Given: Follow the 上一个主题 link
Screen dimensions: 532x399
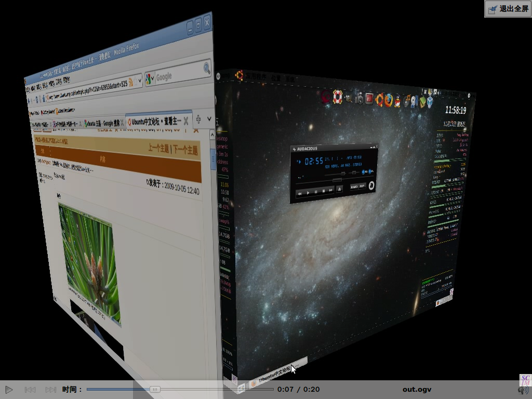Looking at the screenshot, I should (x=158, y=148).
